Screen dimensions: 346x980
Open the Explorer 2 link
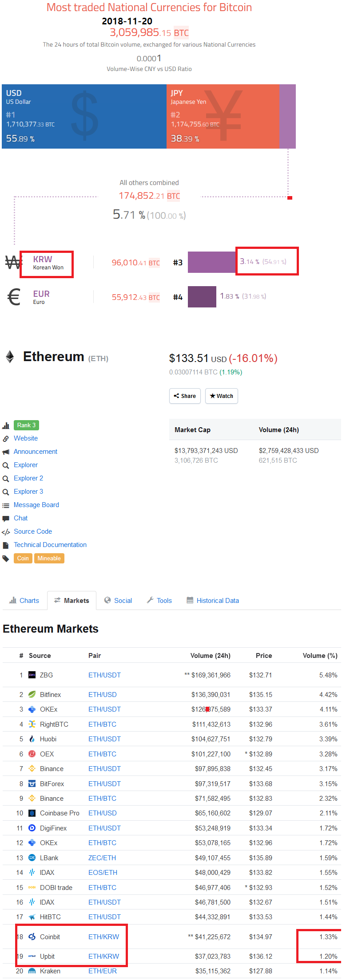pyautogui.click(x=28, y=478)
